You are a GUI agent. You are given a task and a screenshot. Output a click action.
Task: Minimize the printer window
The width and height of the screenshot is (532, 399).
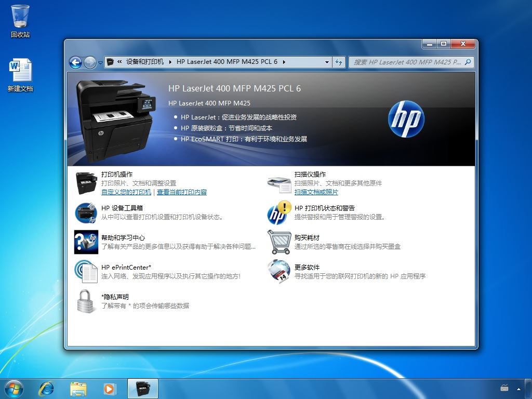pyautogui.click(x=429, y=44)
